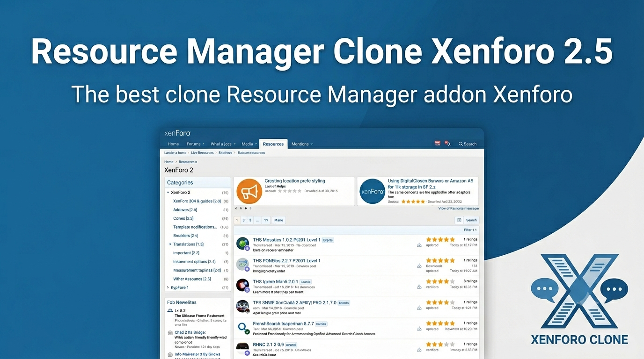This screenshot has width=644, height=359.
Task: Open the Addoves [2.5] category
Action: coord(185,210)
